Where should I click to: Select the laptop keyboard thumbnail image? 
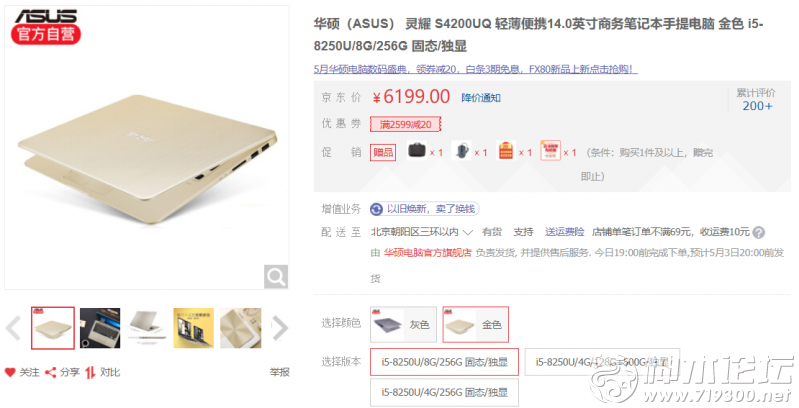click(100, 328)
